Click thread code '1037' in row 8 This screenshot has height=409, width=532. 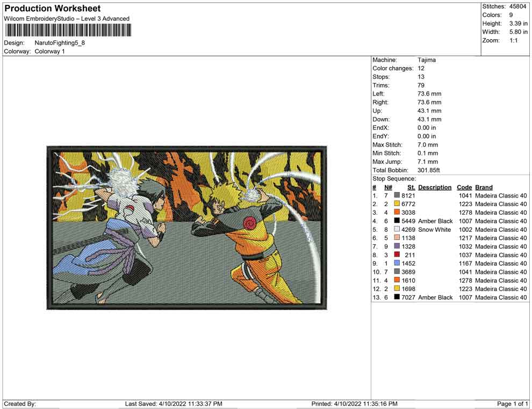point(465,255)
